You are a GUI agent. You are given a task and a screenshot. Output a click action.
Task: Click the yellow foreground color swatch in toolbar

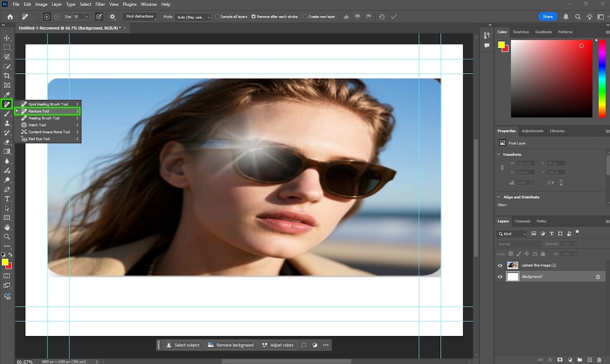coord(5,262)
